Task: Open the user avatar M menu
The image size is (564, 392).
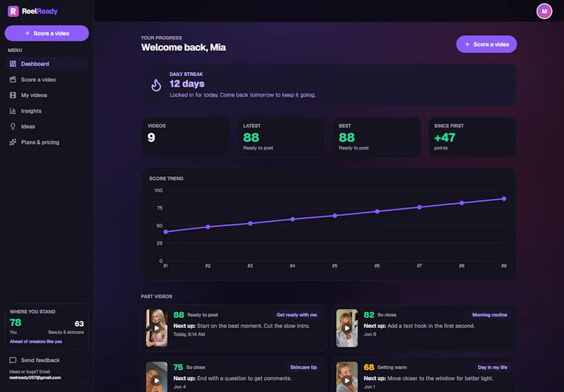Action: point(544,11)
